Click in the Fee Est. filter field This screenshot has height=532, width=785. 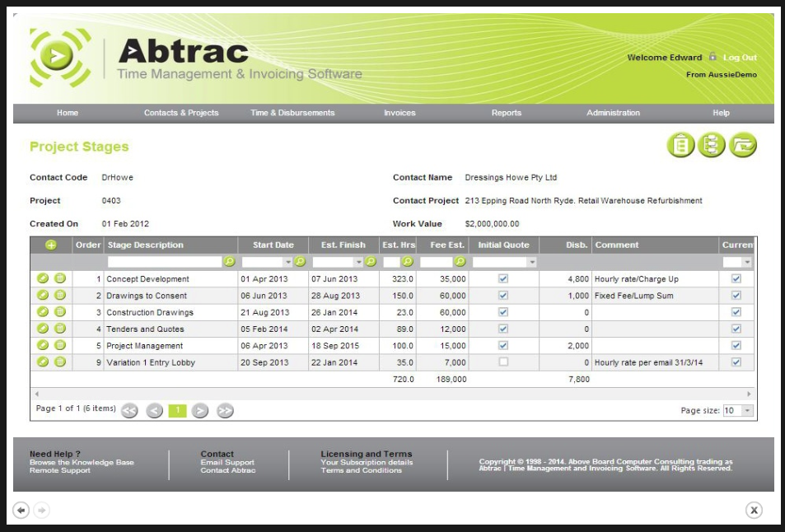click(436, 262)
